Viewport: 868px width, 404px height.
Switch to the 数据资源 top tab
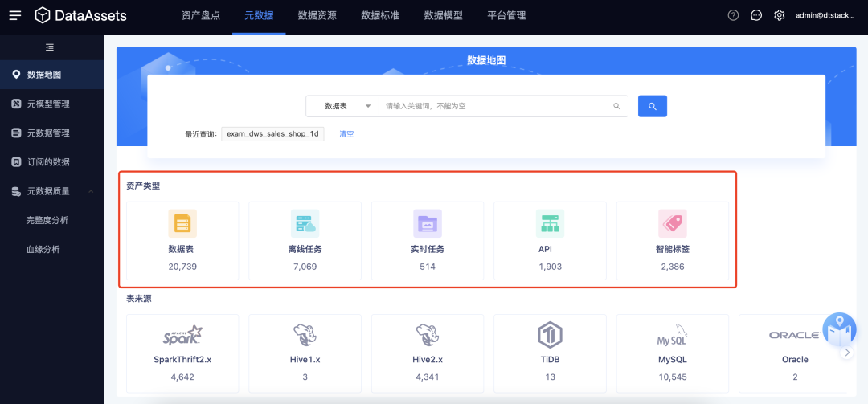[317, 15]
